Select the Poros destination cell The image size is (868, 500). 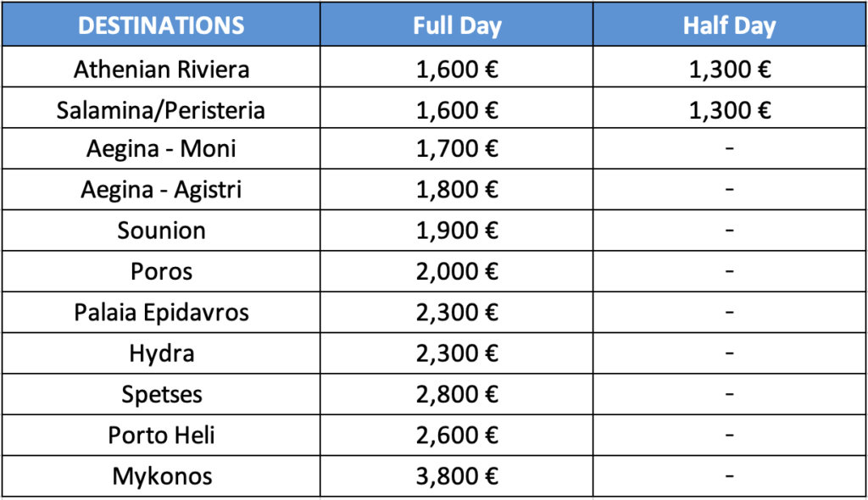(161, 271)
